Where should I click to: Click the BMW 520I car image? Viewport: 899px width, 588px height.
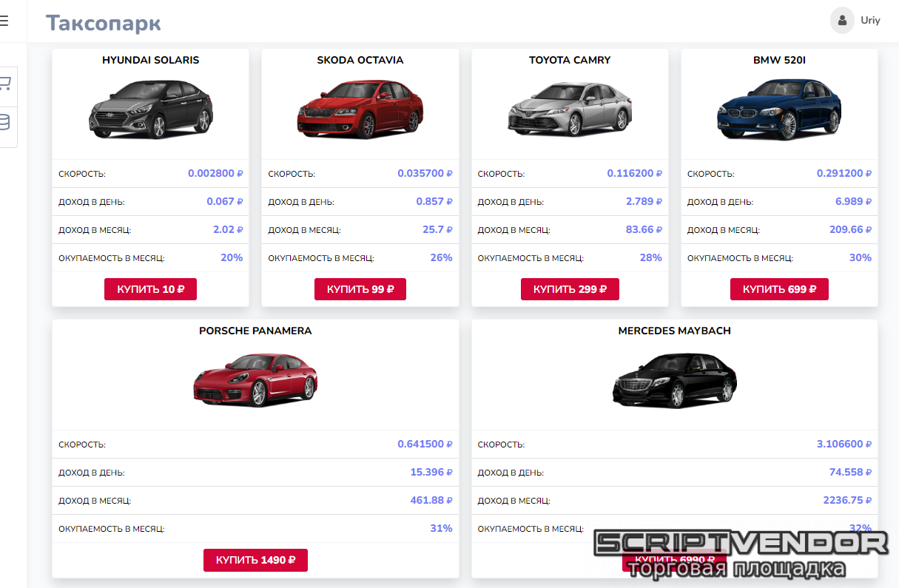click(779, 109)
